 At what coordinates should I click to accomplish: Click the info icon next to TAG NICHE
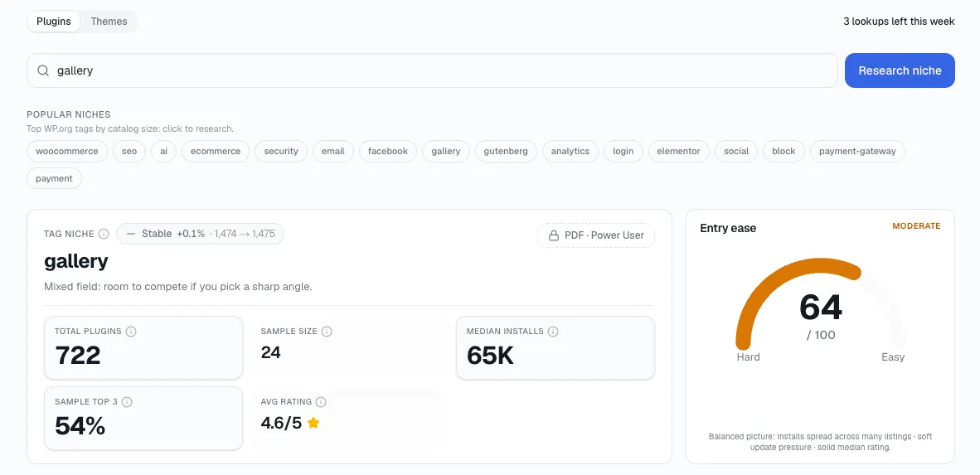[104, 234]
